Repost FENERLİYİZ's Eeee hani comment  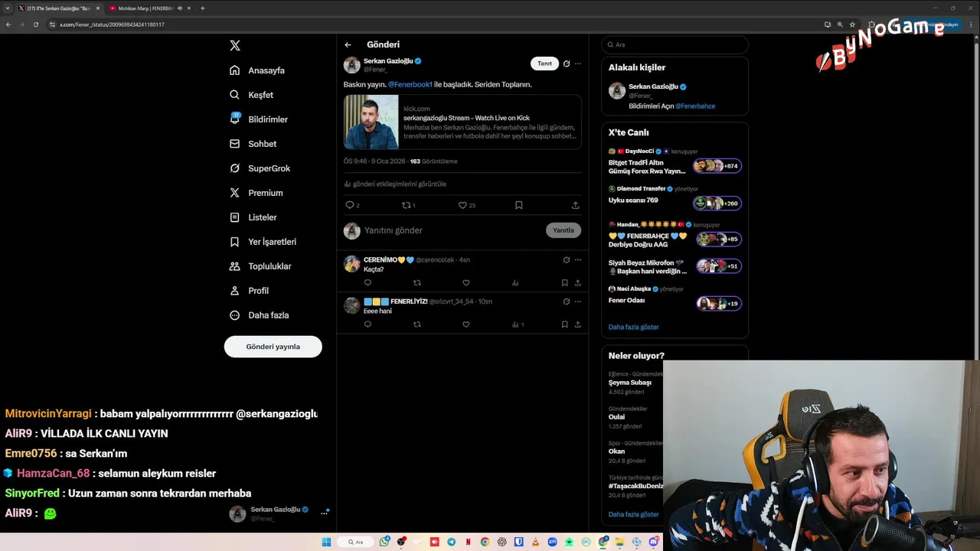417,324
